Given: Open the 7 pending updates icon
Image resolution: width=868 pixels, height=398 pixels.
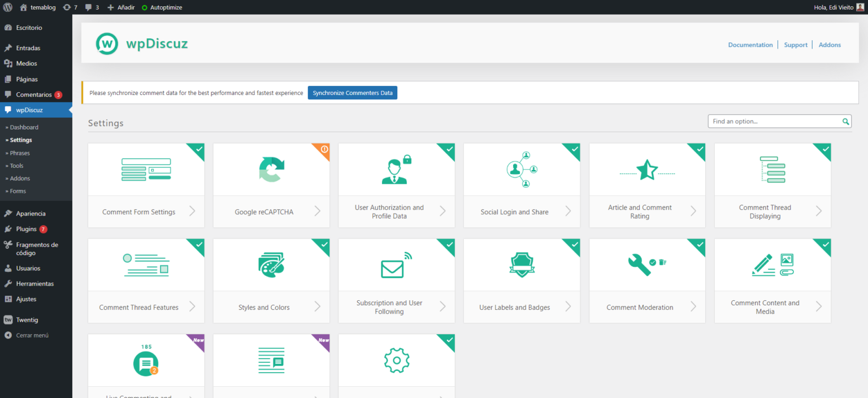Looking at the screenshot, I should pyautogui.click(x=70, y=7).
